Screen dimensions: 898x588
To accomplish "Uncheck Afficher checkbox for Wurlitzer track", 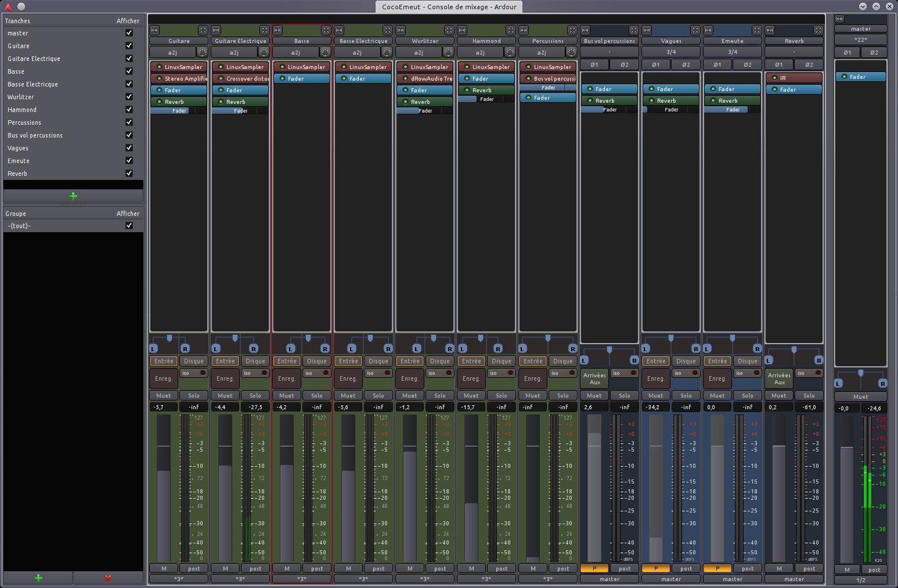I will coord(129,97).
